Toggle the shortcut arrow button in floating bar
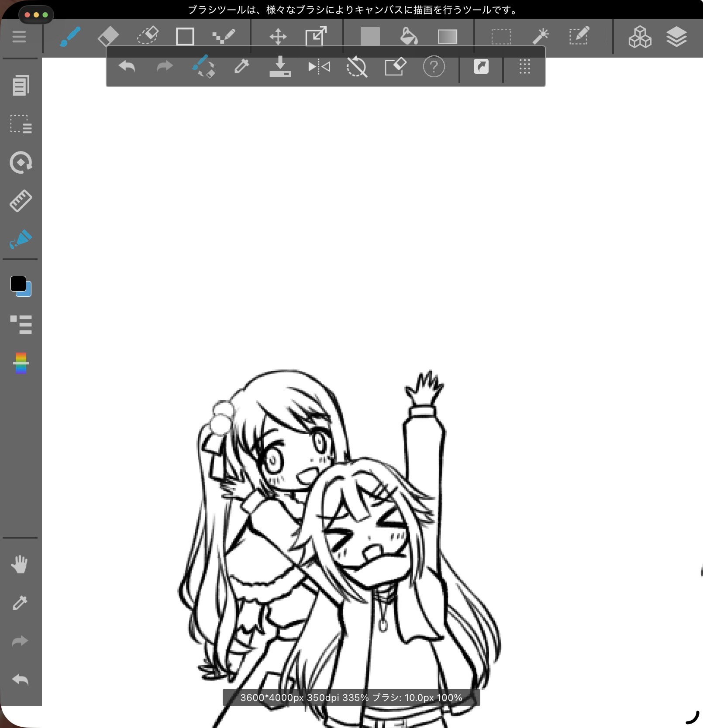 [x=481, y=67]
